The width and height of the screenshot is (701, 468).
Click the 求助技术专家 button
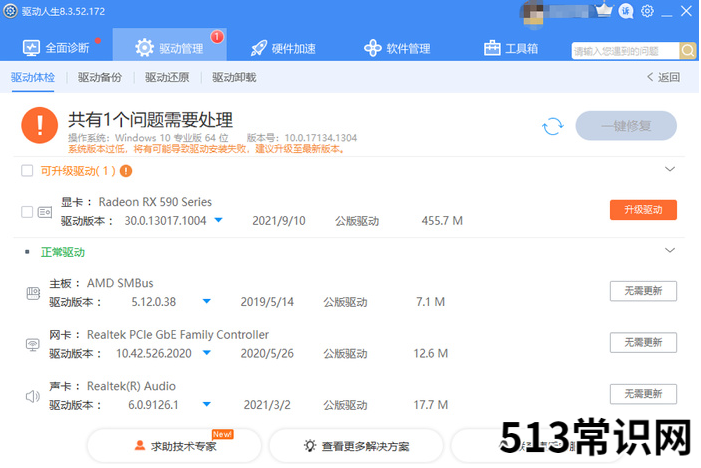pyautogui.click(x=174, y=446)
